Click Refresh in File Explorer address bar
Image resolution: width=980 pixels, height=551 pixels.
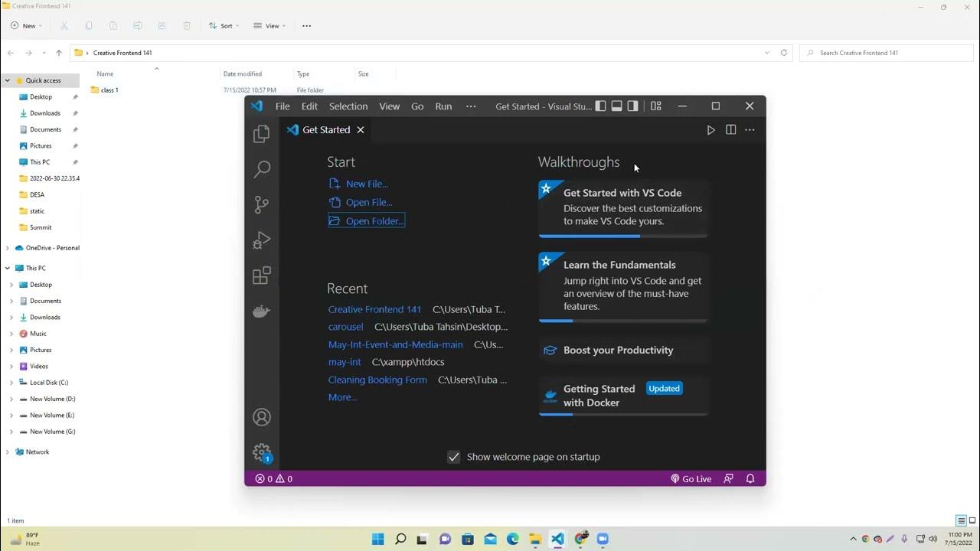pos(784,53)
